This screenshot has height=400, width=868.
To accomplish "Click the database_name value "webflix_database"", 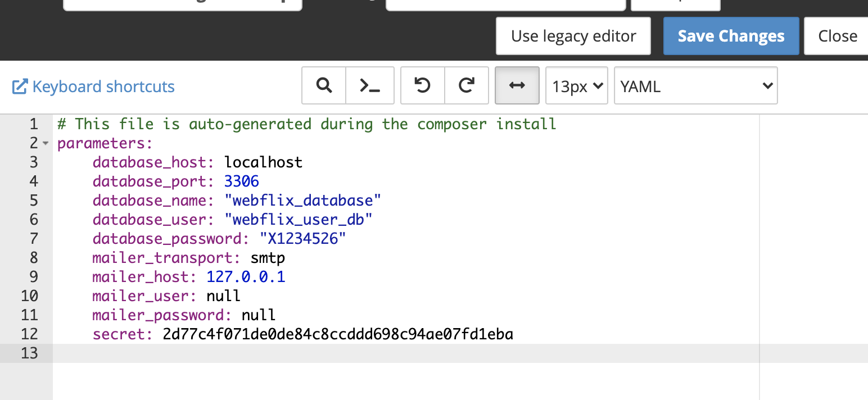I will [x=302, y=201].
